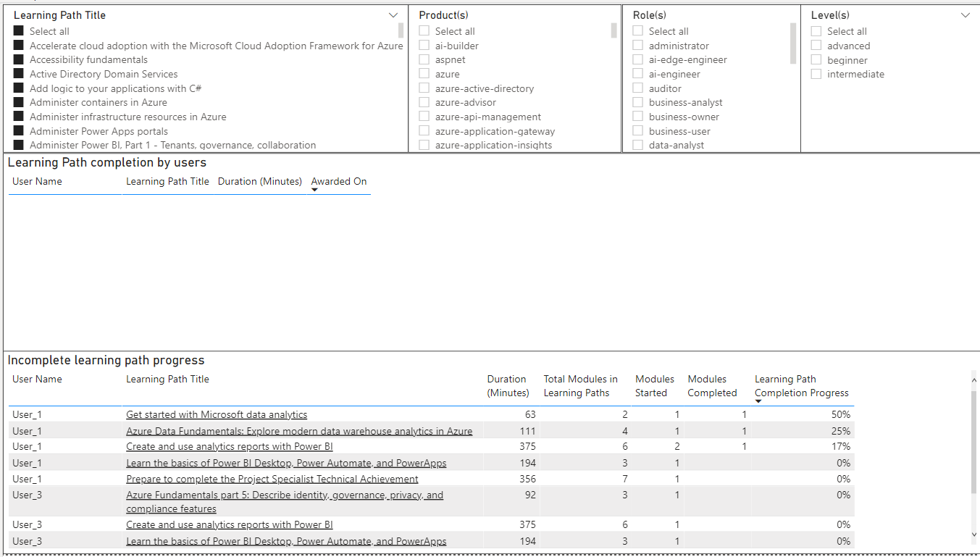Expand the Learning Path Title slicer dropdown chevron
This screenshot has width=980, height=557.
point(393,14)
